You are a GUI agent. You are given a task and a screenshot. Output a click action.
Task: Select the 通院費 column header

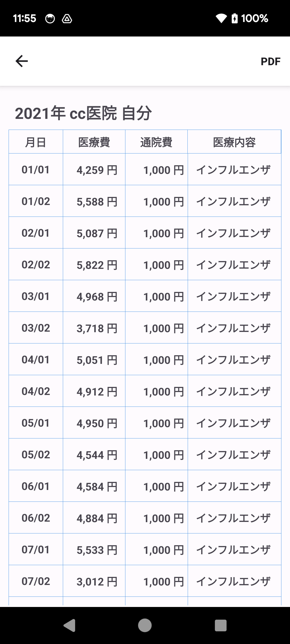[x=156, y=142]
